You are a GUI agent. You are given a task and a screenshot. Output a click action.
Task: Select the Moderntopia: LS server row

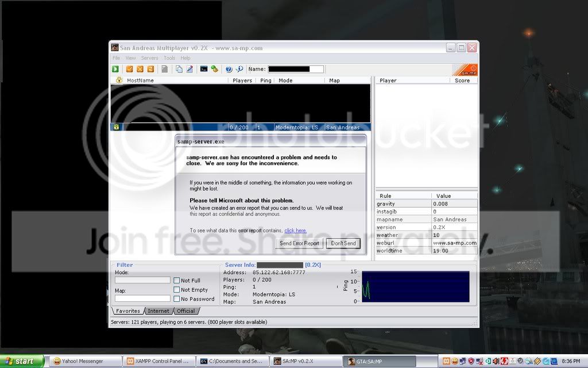click(x=241, y=127)
